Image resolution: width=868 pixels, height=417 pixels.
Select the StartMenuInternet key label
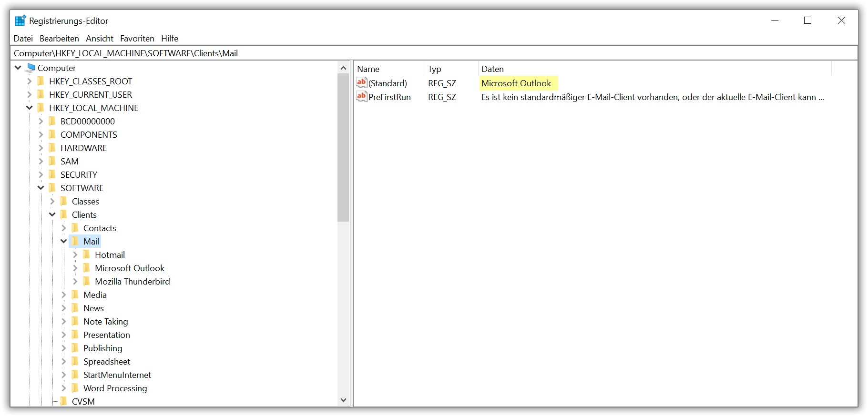tap(117, 375)
